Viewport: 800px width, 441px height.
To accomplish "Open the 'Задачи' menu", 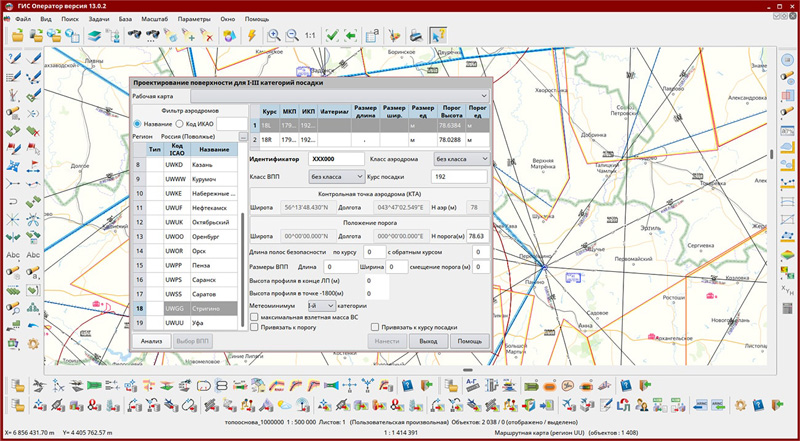I will pos(98,19).
